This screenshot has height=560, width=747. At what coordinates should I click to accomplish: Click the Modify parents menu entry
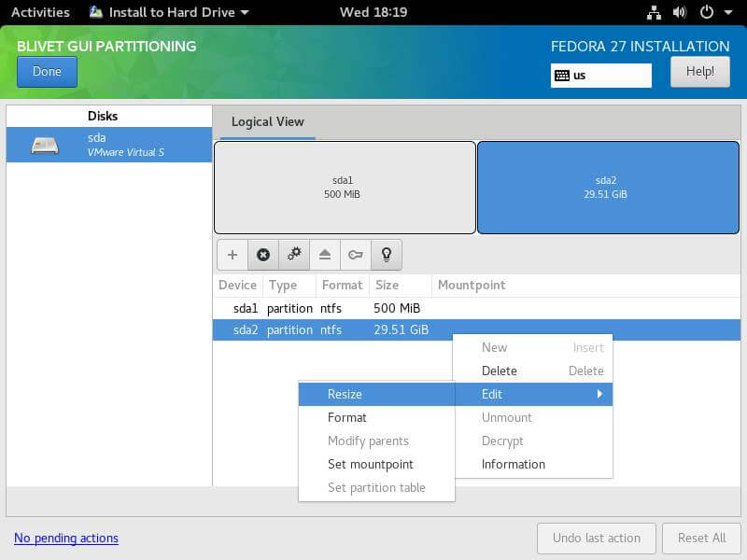(377, 441)
